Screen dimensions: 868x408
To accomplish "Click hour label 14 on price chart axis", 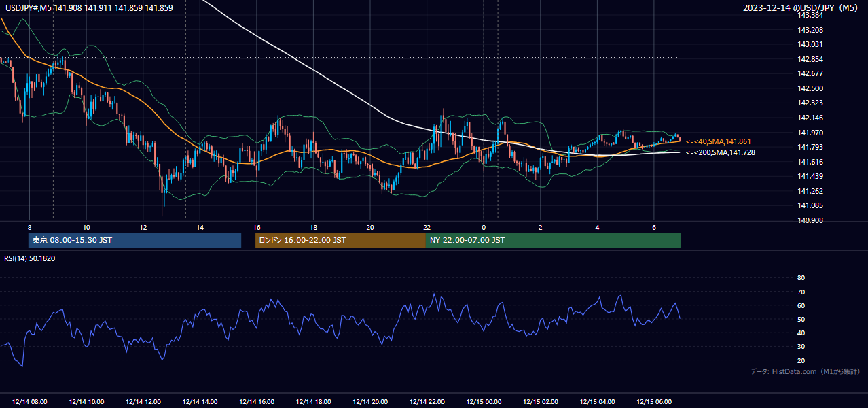I will click(200, 227).
